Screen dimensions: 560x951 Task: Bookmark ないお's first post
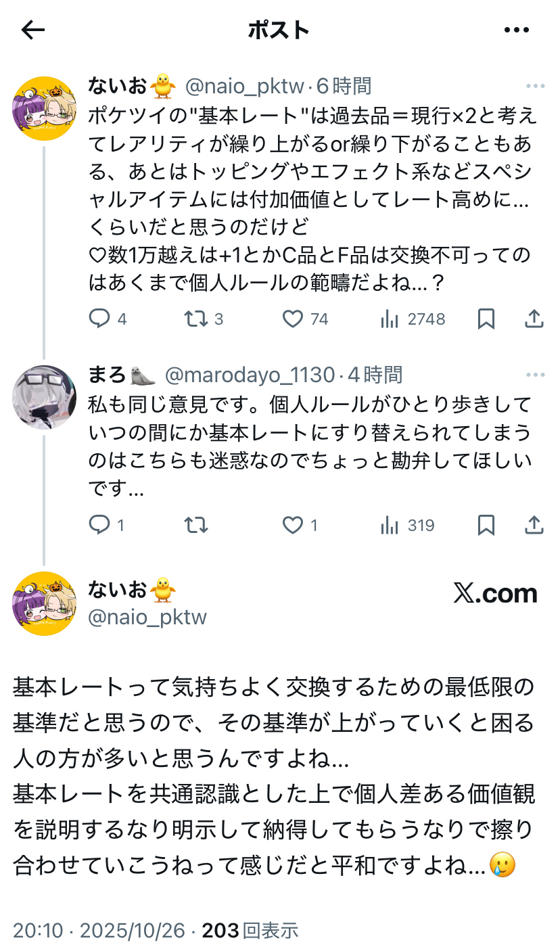click(486, 319)
